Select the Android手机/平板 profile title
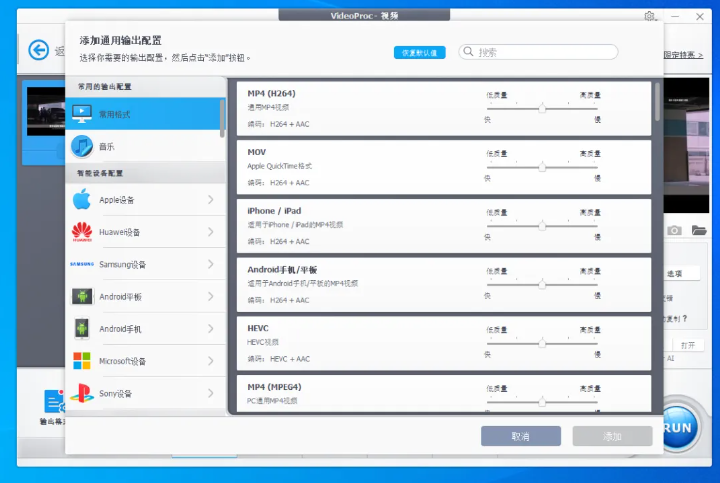This screenshot has height=483, width=720. [282, 270]
